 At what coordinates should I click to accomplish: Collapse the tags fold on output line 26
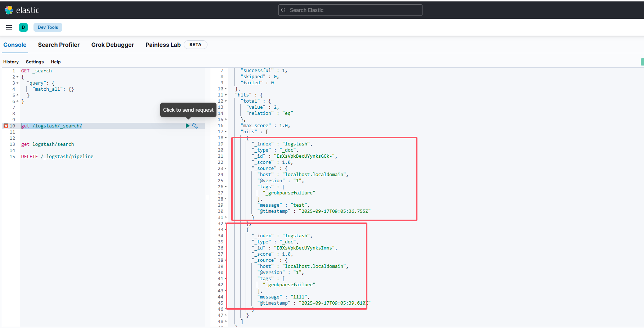[226, 187]
